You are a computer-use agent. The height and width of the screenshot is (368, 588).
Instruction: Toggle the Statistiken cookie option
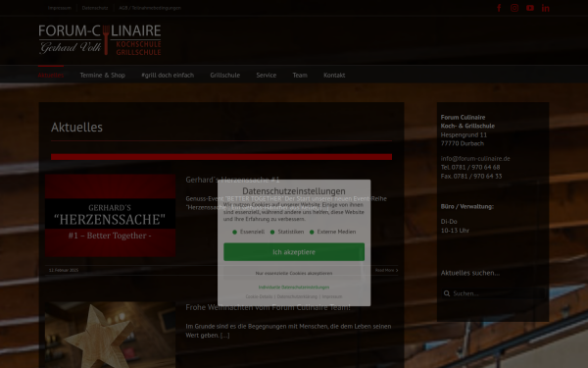(287, 232)
